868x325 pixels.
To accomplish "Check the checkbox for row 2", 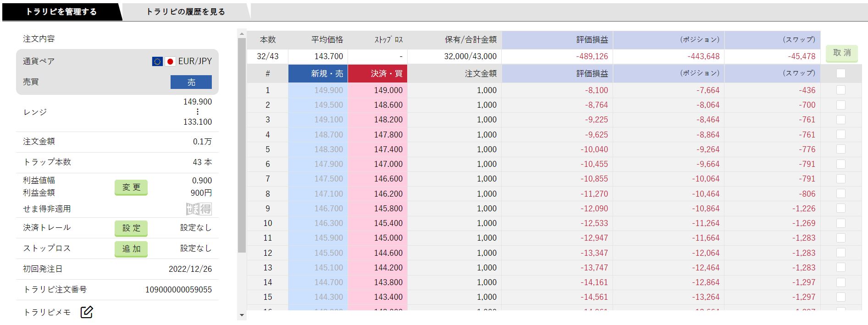I will coord(841,105).
